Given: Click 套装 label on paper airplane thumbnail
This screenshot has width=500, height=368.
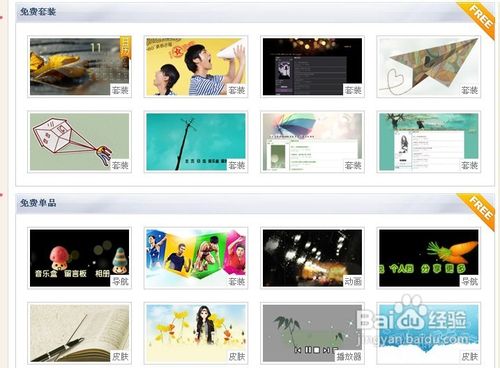Looking at the screenshot, I should click(x=469, y=90).
